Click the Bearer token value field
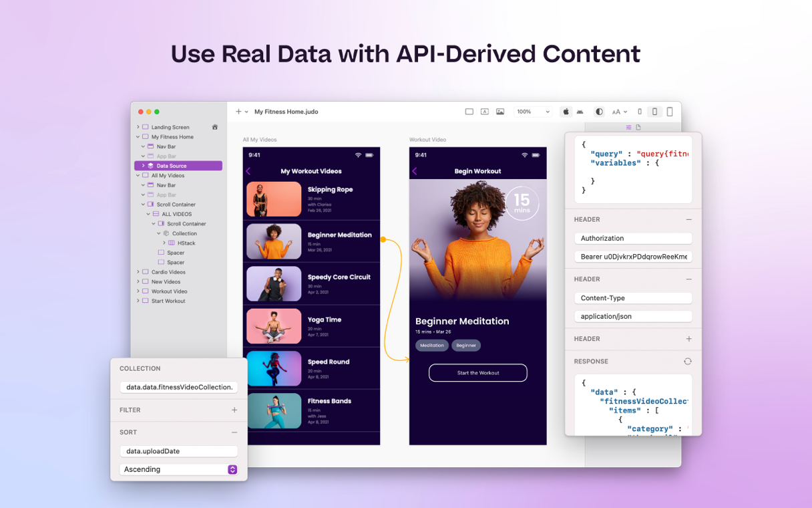Image resolution: width=812 pixels, height=508 pixels. point(633,257)
